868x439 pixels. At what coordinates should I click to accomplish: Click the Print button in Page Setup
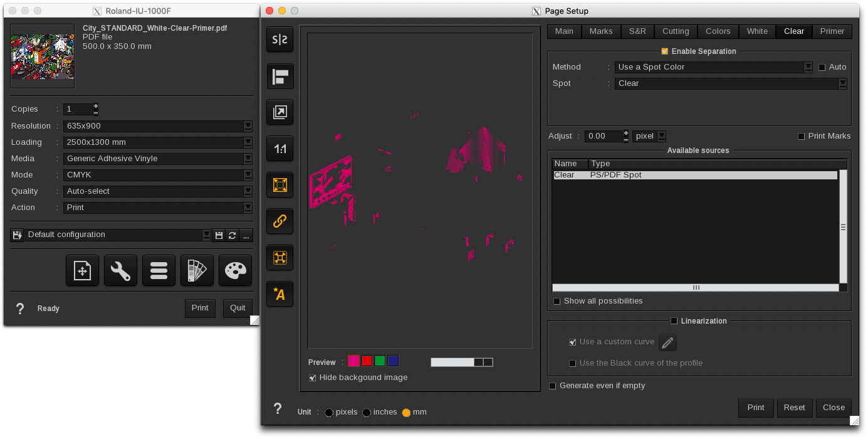click(755, 408)
